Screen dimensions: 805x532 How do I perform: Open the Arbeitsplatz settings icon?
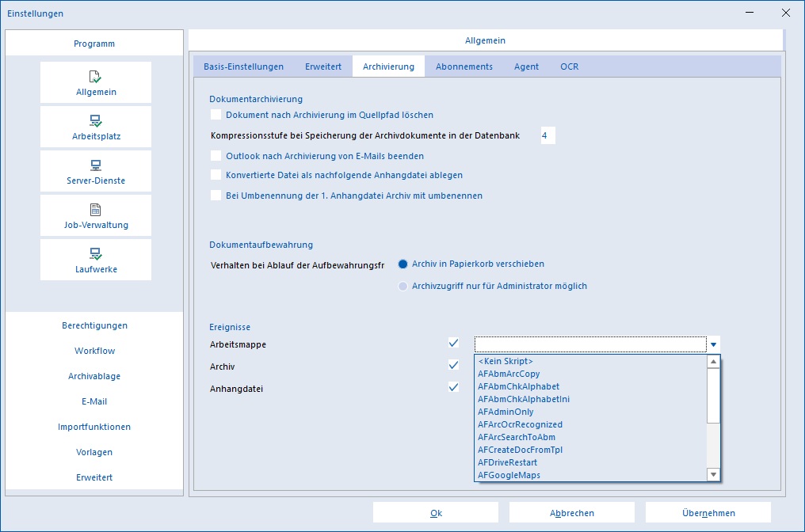[x=96, y=127]
